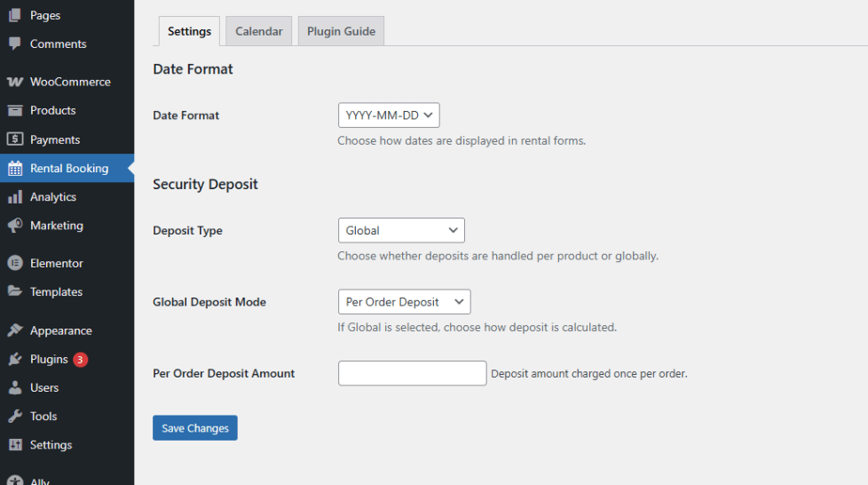This screenshot has height=485, width=868.
Task: Focus the Per Order Deposit Amount field
Action: (x=413, y=373)
